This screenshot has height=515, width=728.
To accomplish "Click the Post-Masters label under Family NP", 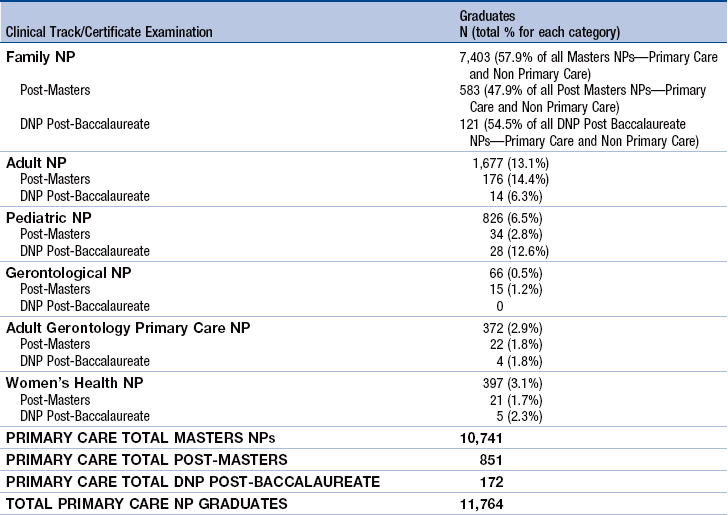I will 55,90.
